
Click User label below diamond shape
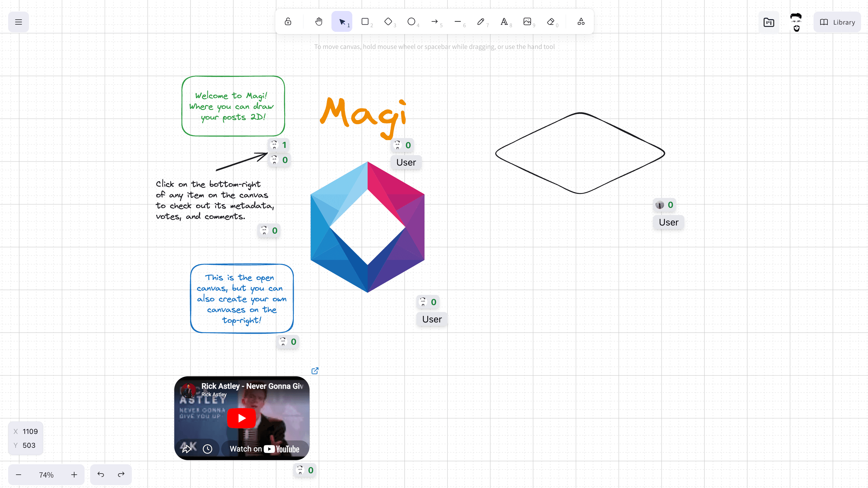point(668,222)
